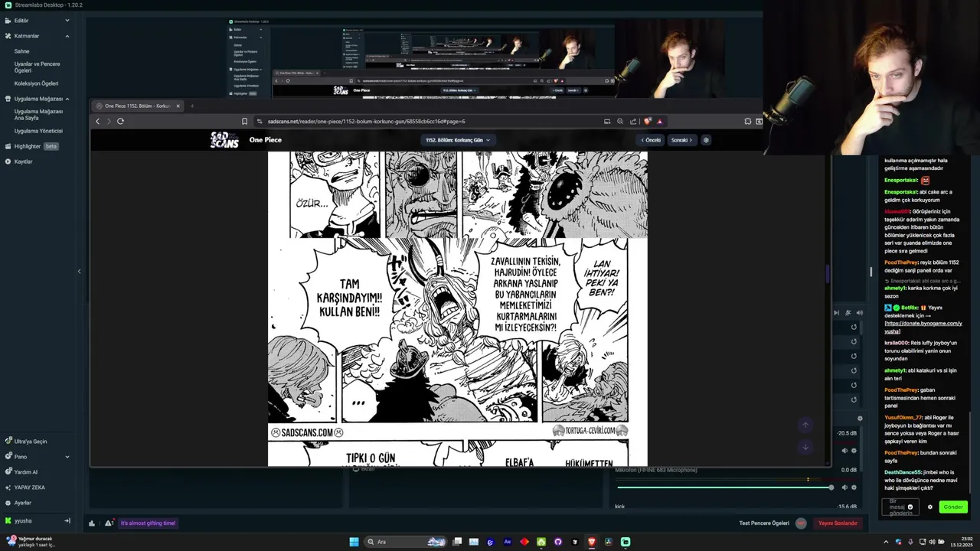Open Uyarılar ve Pencere Öğeleri
The width and height of the screenshot is (980, 551).
point(37,67)
